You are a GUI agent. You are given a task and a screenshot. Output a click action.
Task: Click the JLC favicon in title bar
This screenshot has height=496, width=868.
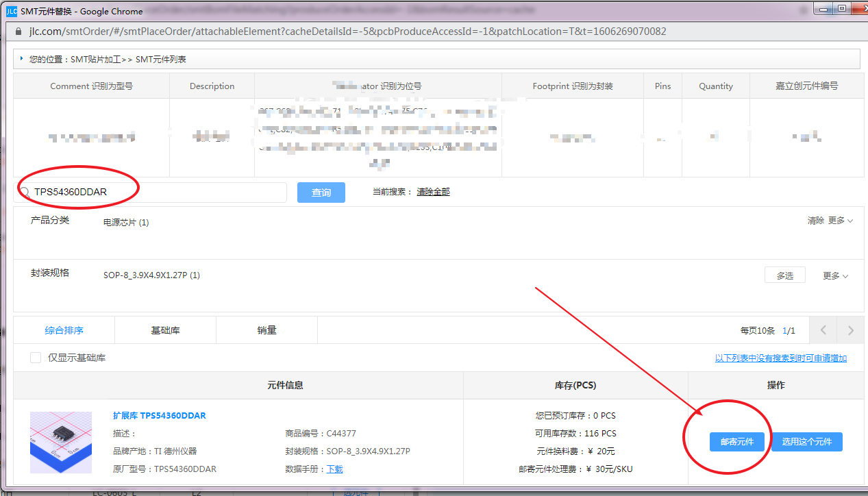pyautogui.click(x=11, y=11)
